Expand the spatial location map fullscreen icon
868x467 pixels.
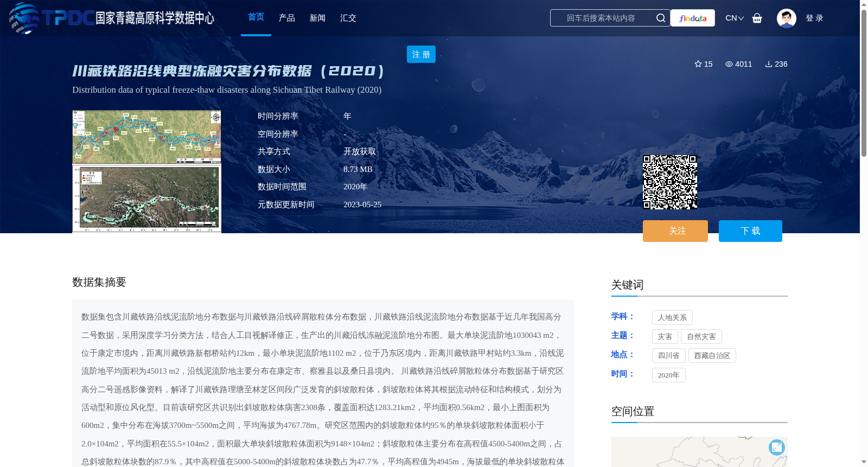coord(777,447)
